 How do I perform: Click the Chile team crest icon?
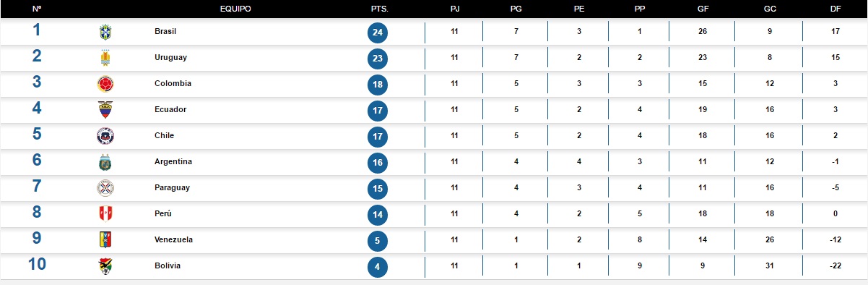[x=105, y=136]
